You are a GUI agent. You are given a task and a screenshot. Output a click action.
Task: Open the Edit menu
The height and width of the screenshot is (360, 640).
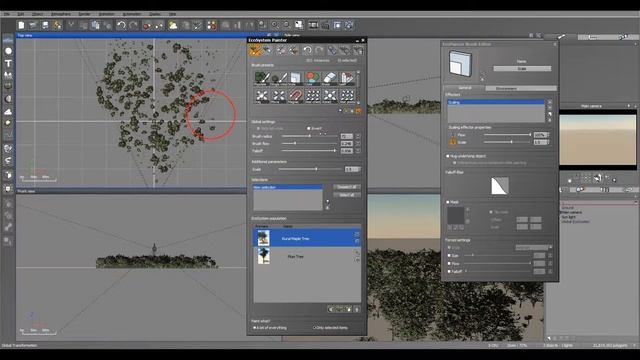(20, 14)
